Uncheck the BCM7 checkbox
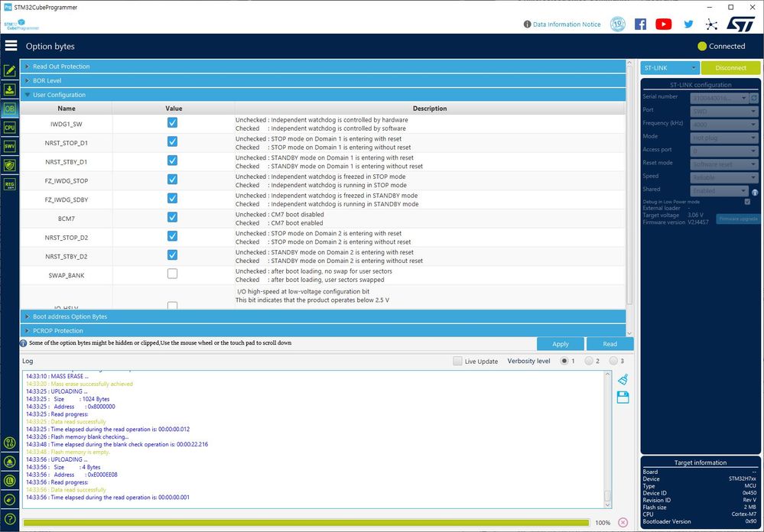Image resolution: width=764 pixels, height=532 pixels. pyautogui.click(x=172, y=217)
